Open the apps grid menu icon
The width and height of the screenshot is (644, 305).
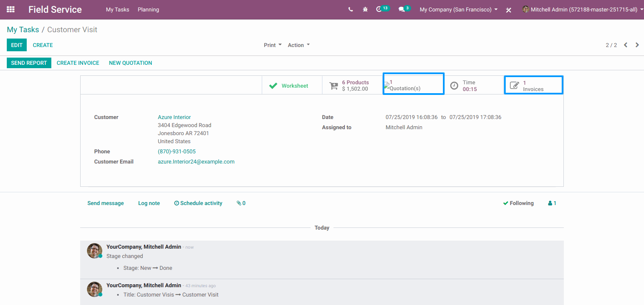[11, 9]
